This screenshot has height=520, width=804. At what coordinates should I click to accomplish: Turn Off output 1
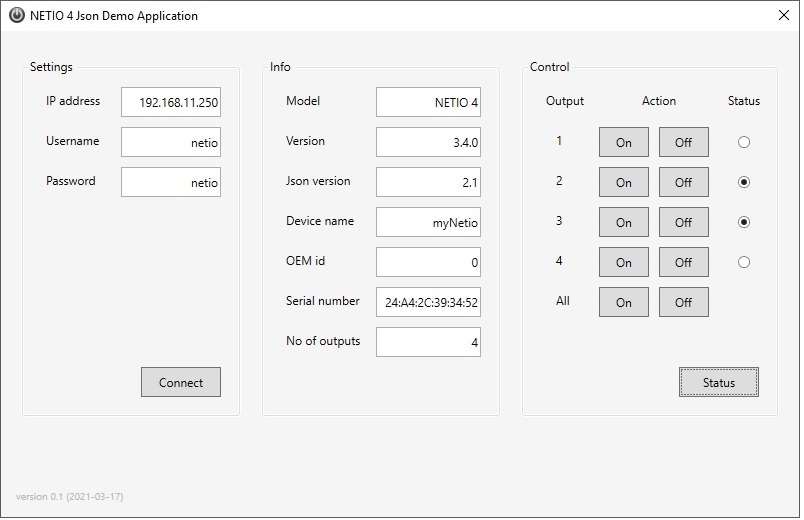coord(684,142)
